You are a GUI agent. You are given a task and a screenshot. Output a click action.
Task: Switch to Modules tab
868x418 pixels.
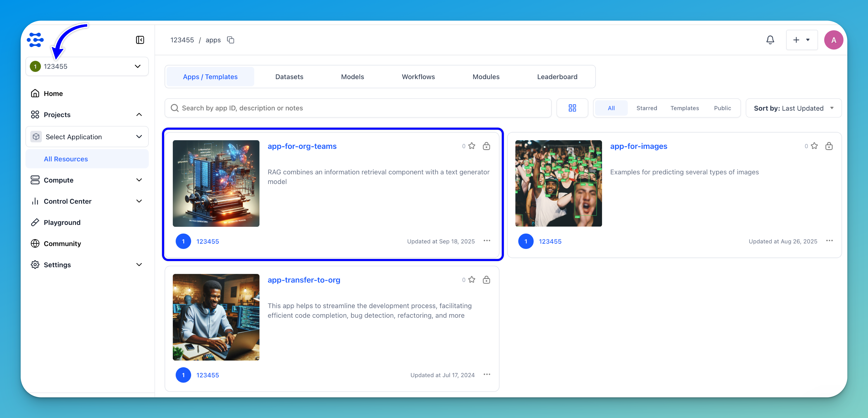point(486,77)
